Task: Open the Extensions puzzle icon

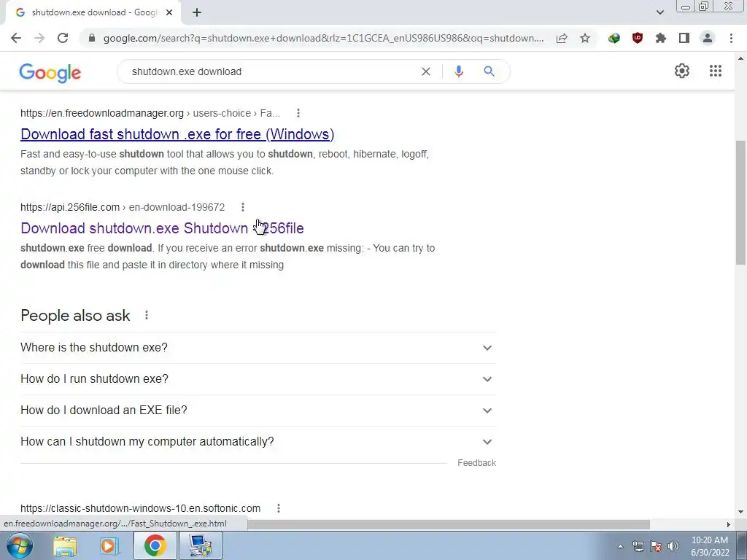Action: click(661, 38)
